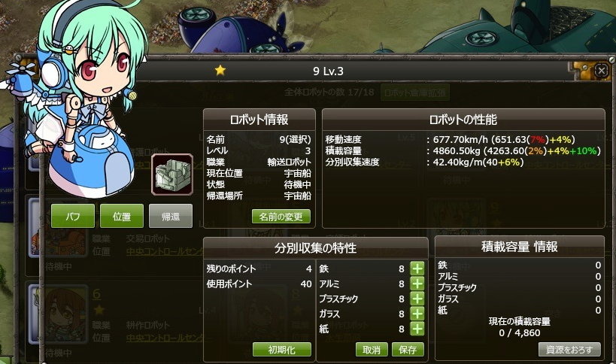Open 中央コントロールセンター link for trade robot

[x=165, y=251]
